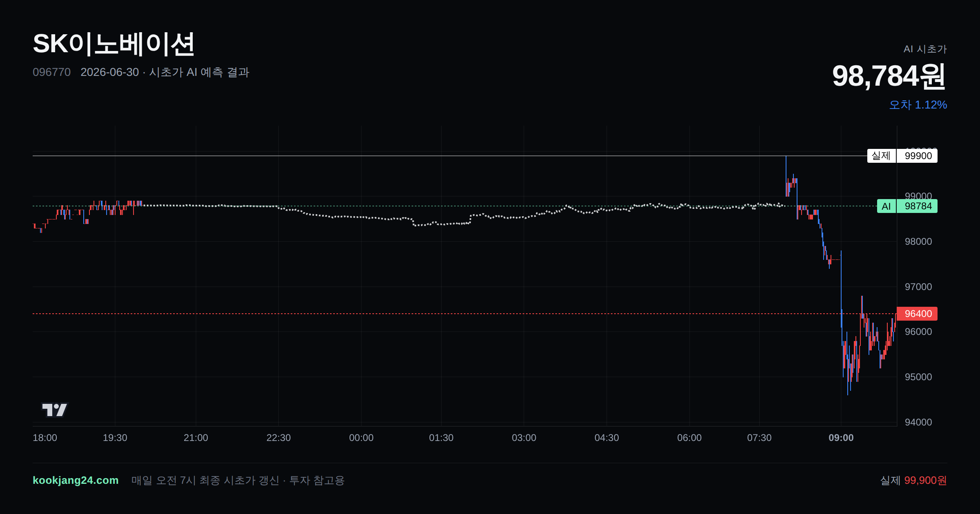The image size is (980, 514).
Task: Open the kookjang24.com link
Action: [76, 480]
